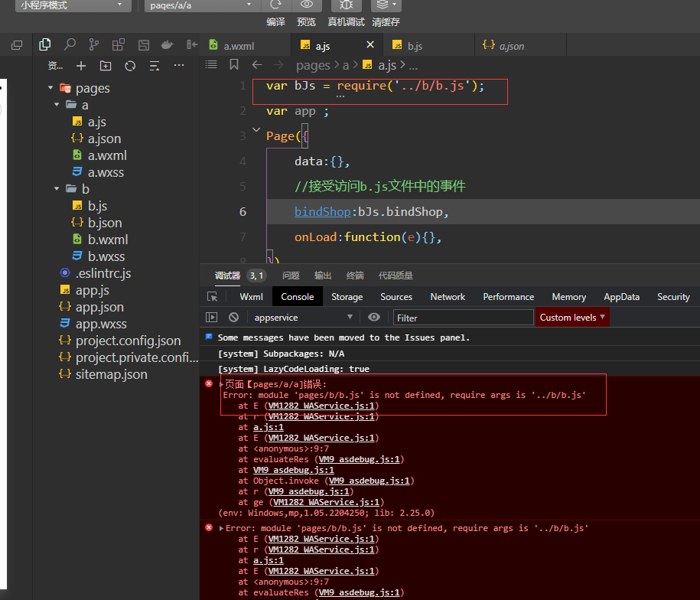The width and height of the screenshot is (700, 600).
Task: Collapse folder a in tree
Action: [57, 104]
